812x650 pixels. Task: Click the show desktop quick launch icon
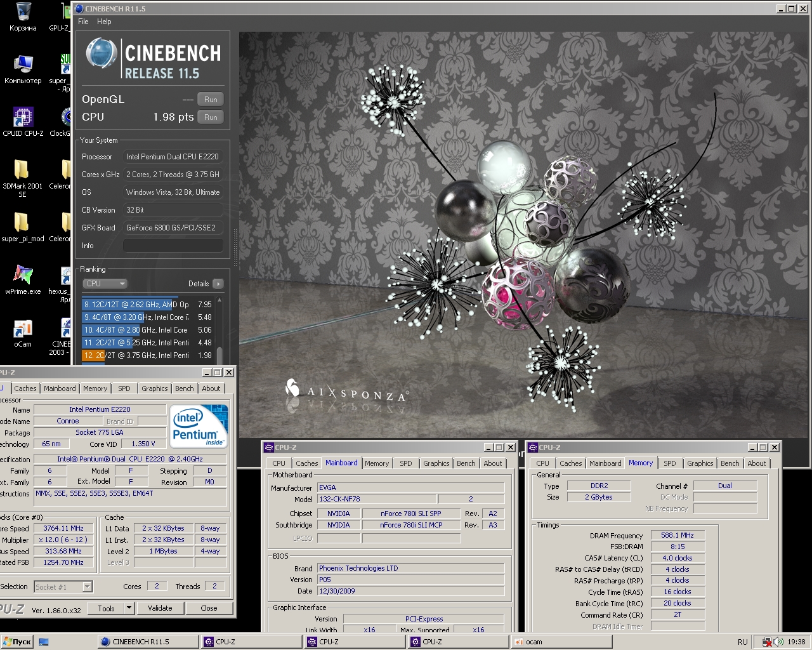pyautogui.click(x=44, y=642)
